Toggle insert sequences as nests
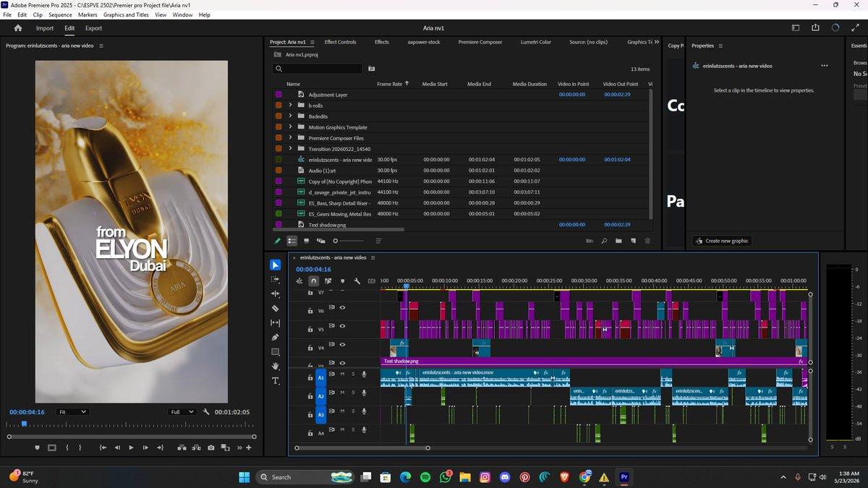This screenshot has height=488, width=868. [x=299, y=281]
